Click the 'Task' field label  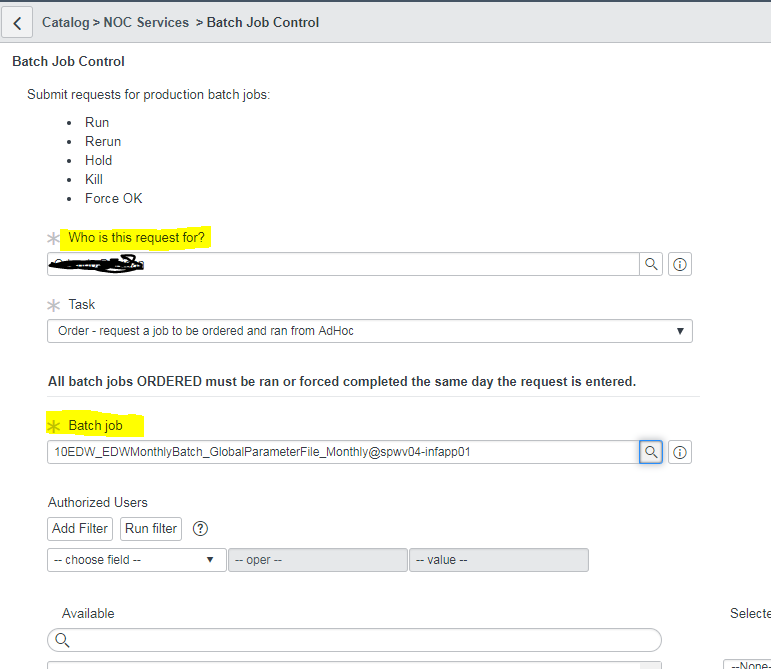click(82, 305)
